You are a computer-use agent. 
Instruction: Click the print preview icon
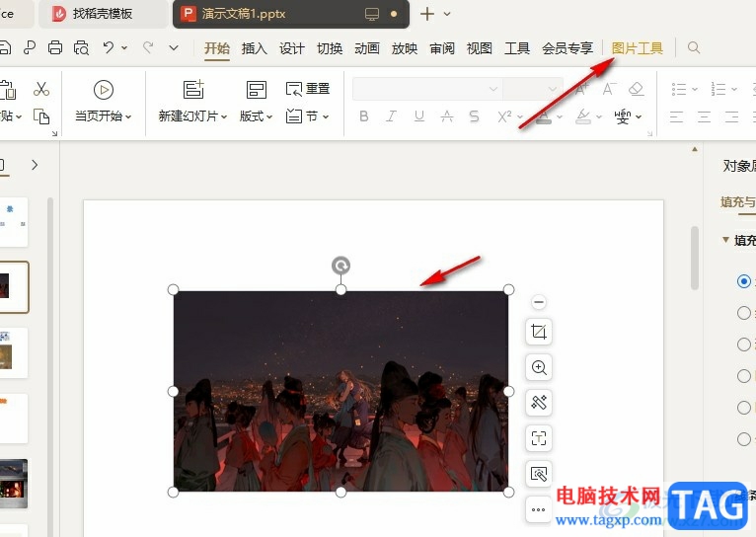pos(81,47)
